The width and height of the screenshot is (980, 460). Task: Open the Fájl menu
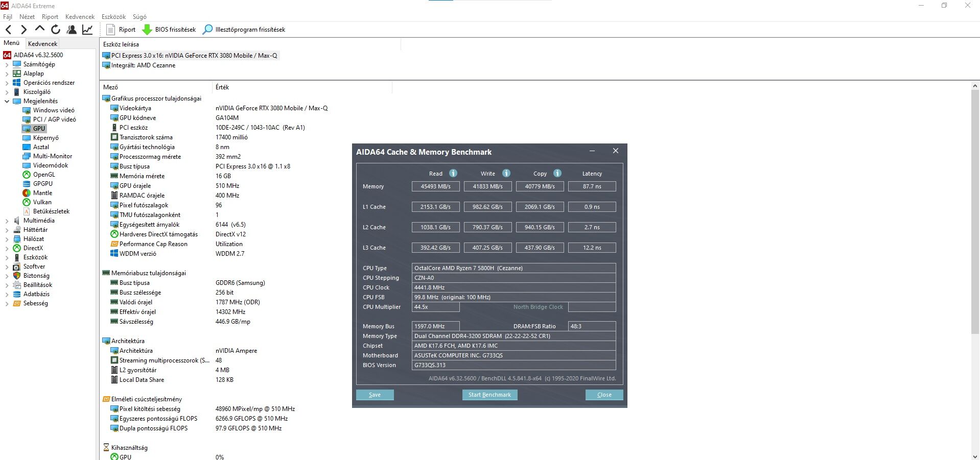8,17
